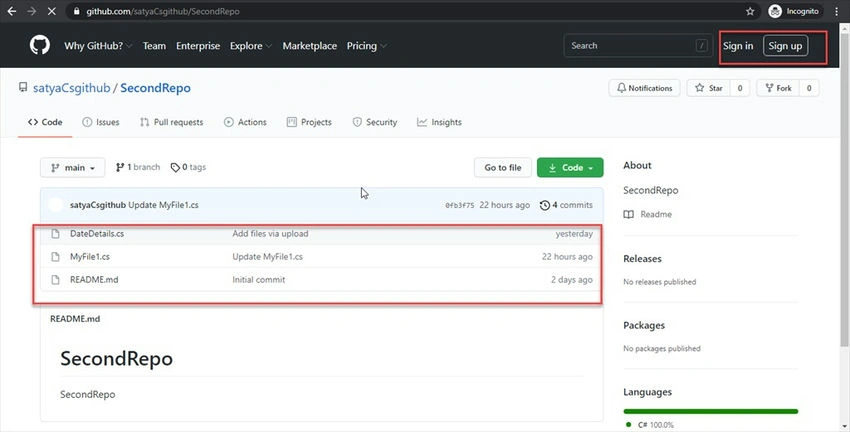Open the Insights tab
The image size is (850, 432).
click(439, 122)
